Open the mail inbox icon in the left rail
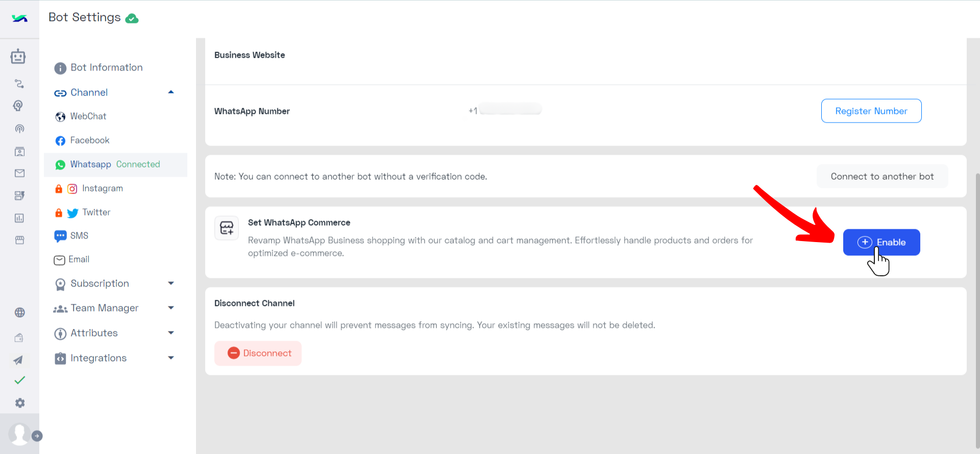The height and width of the screenshot is (454, 980). tap(19, 174)
